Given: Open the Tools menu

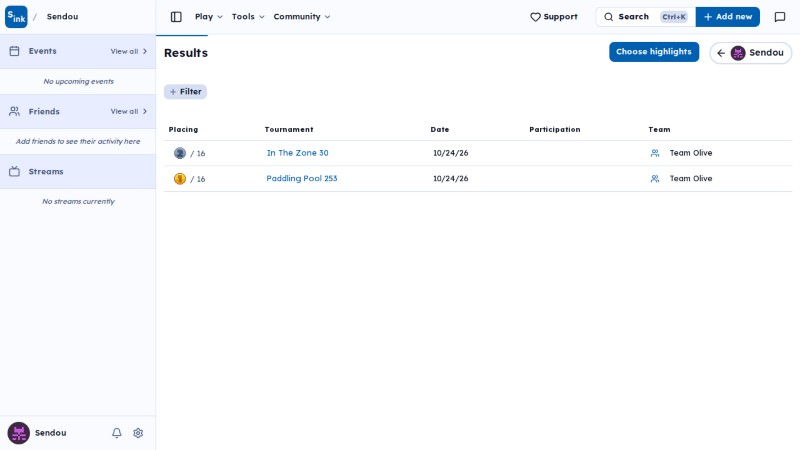Looking at the screenshot, I should pos(248,17).
